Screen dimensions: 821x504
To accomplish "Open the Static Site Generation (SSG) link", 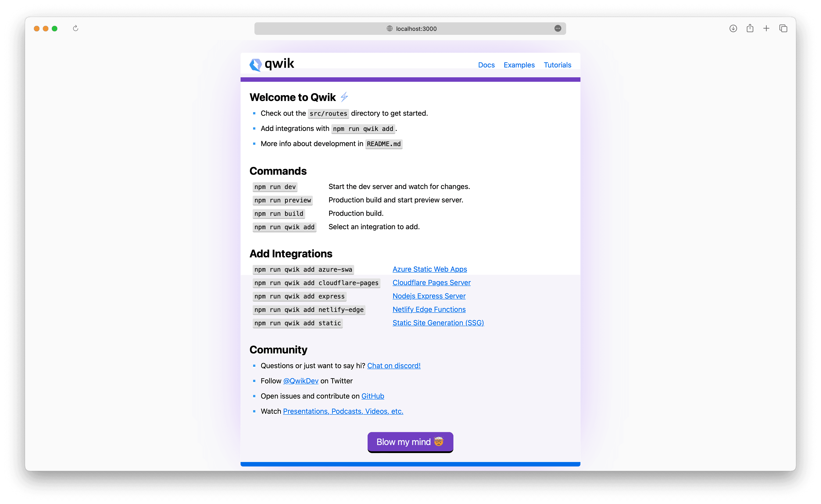I will (438, 323).
